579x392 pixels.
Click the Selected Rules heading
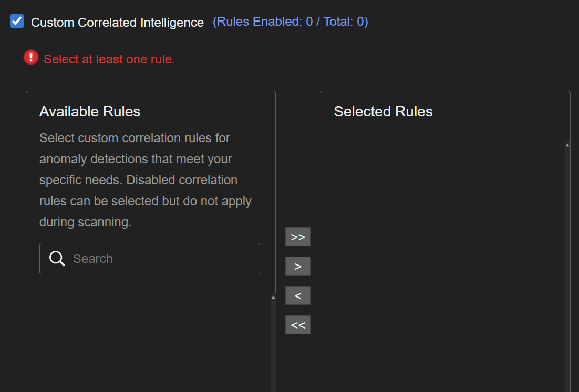click(383, 112)
